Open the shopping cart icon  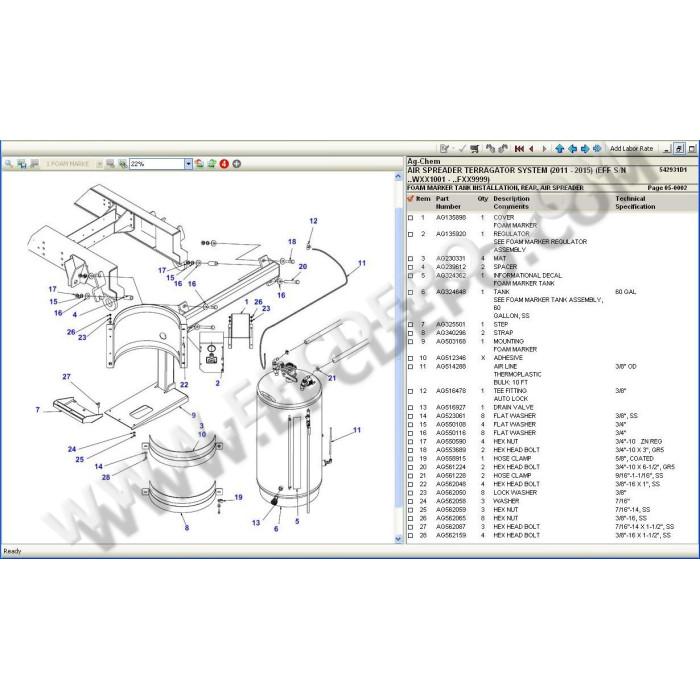click(x=475, y=149)
